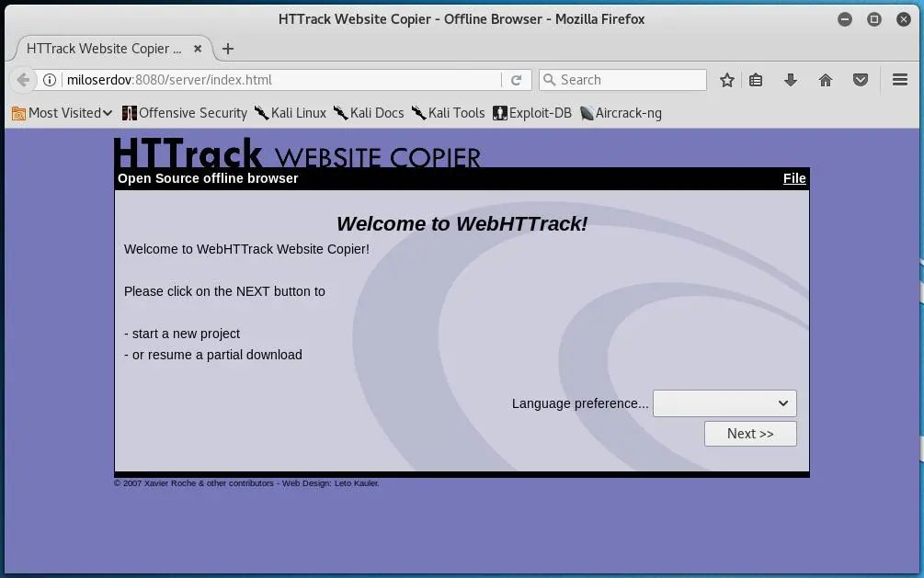Open the Exploit-DB bookmark
The height and width of the screenshot is (578, 924).
pyautogui.click(x=532, y=112)
